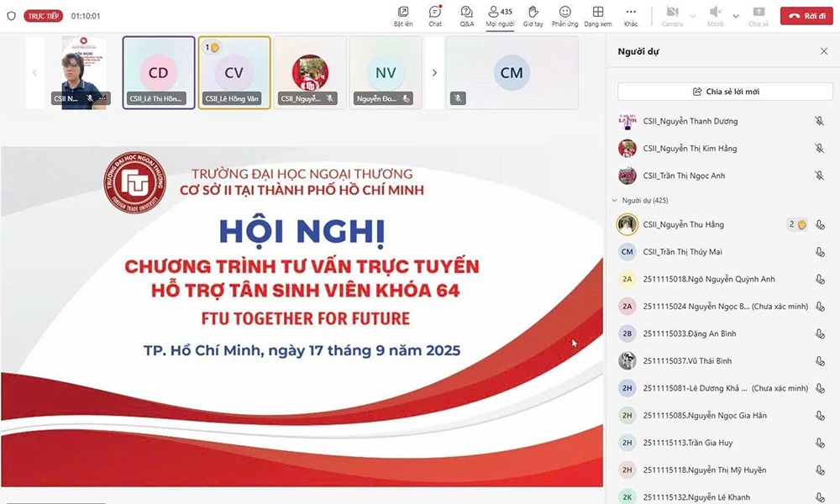840x504 pixels.
Task: Click the Chia sẻ lời mời button
Action: (723, 90)
